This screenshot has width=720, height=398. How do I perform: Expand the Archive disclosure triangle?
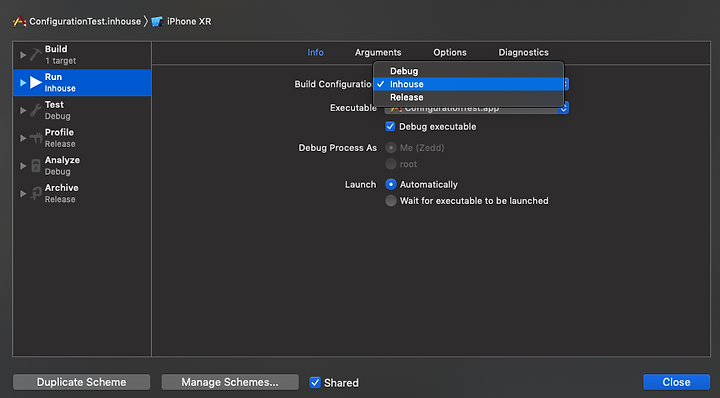click(x=23, y=194)
